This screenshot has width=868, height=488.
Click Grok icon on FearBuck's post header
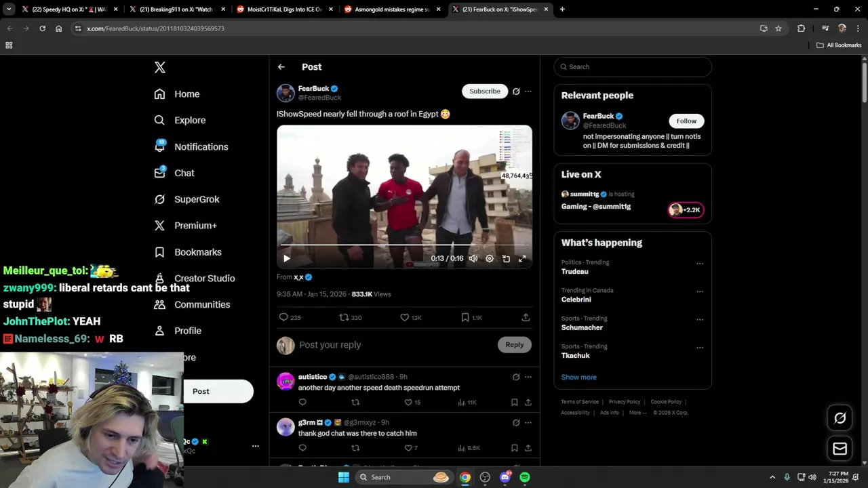(516, 91)
